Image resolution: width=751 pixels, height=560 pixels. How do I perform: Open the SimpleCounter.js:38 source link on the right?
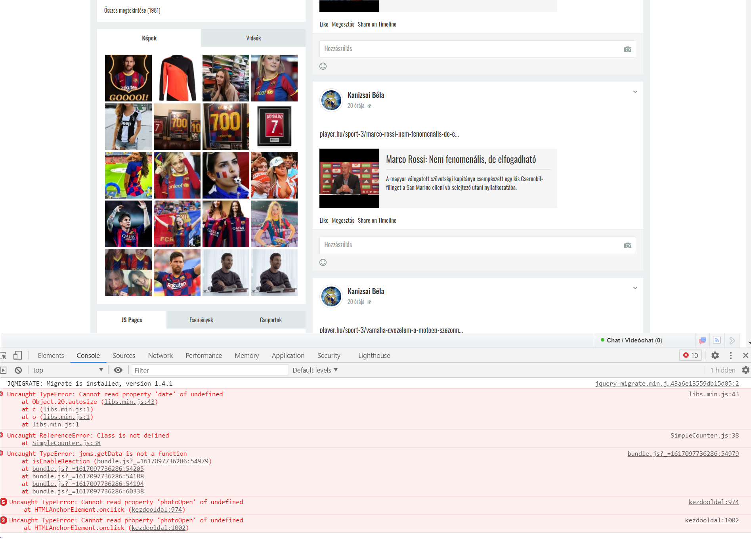coord(705,436)
